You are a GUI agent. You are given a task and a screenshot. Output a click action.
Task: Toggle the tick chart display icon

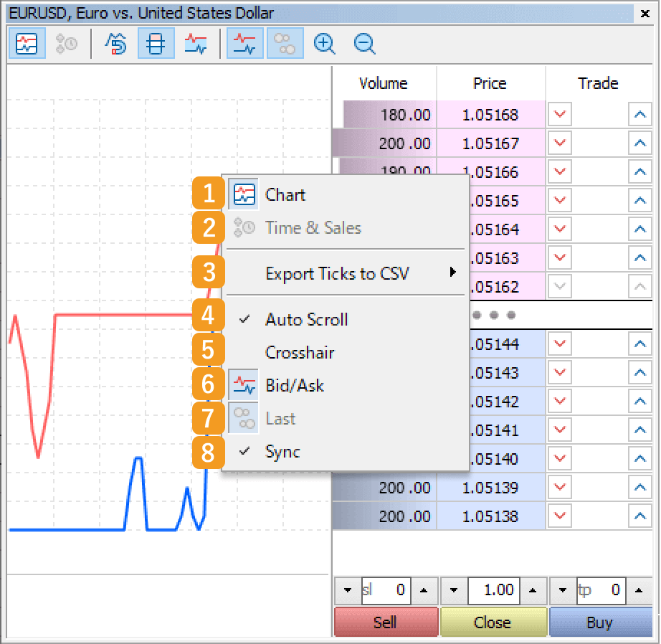196,43
